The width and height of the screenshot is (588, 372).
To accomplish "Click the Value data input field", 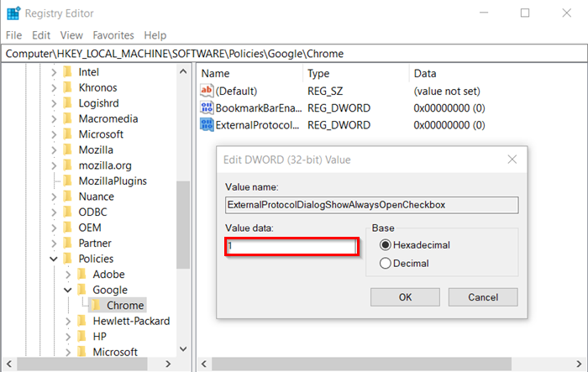I will pos(291,246).
